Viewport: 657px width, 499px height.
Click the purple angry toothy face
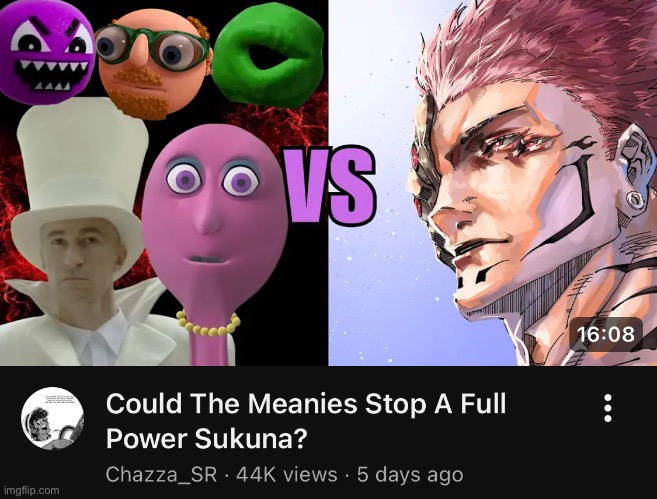click(46, 51)
